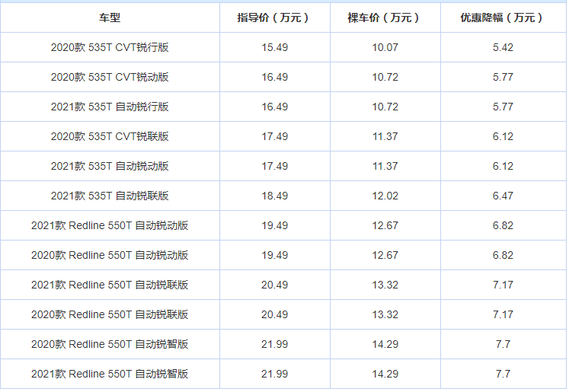Image resolution: width=569 pixels, height=392 pixels.
Task: Select the 2020款 535T CVT锐动版 model cell
Action: [110, 77]
